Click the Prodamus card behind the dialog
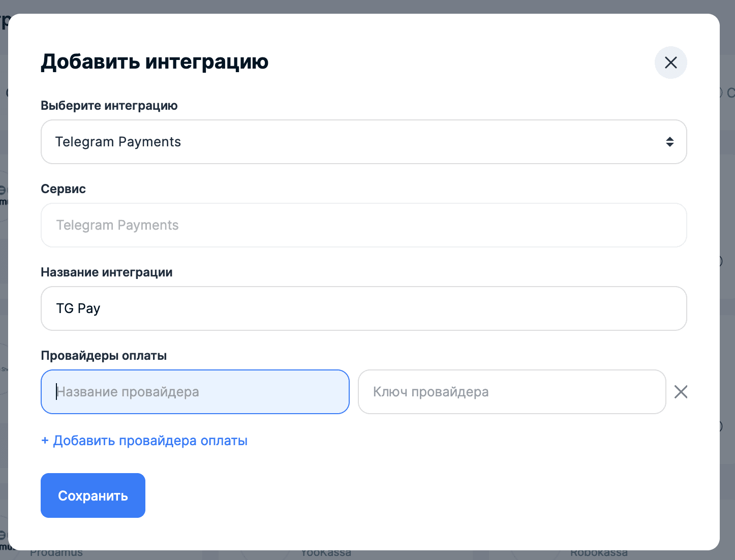 click(56, 554)
